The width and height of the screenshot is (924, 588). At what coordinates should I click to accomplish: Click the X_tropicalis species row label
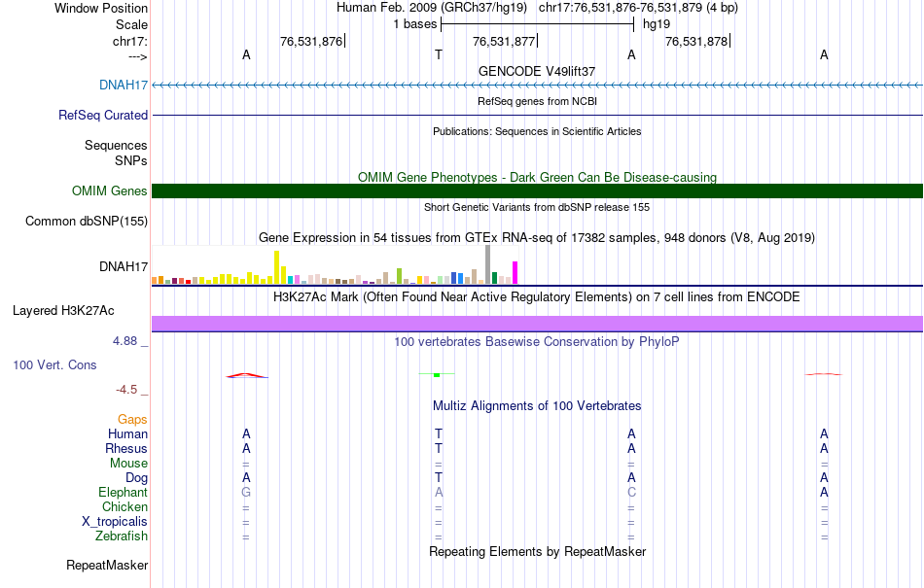tap(115, 522)
